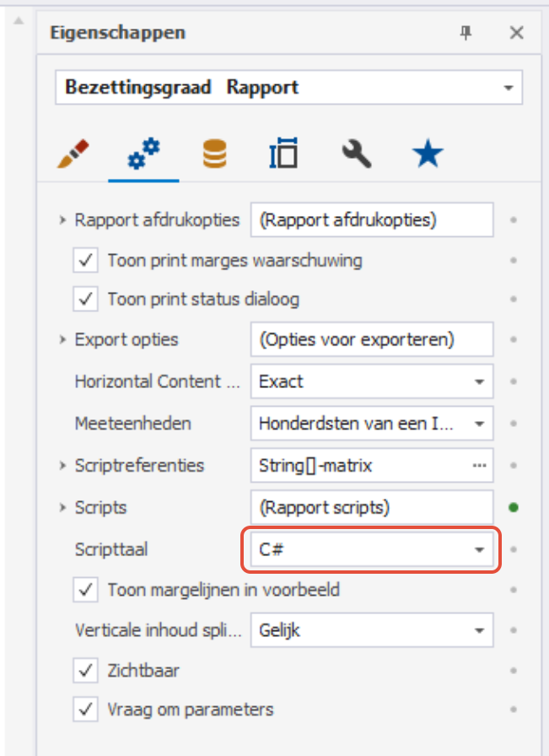Pin the Eigenschappen panel

click(x=466, y=33)
